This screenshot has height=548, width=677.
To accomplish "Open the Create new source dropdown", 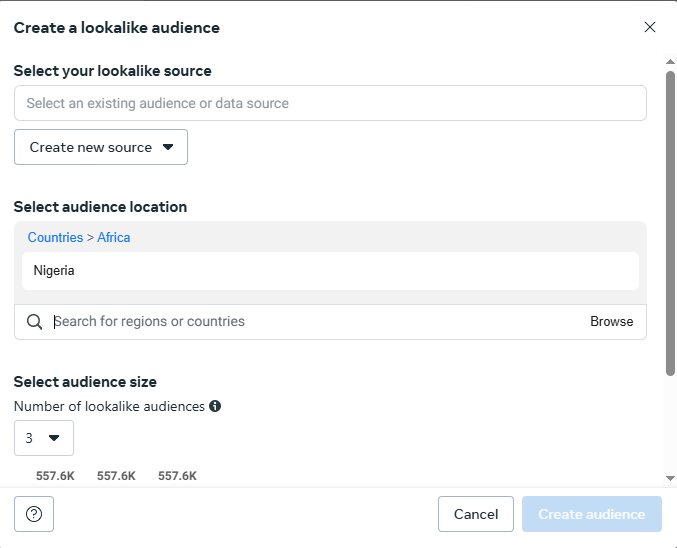I will pyautogui.click(x=101, y=147).
